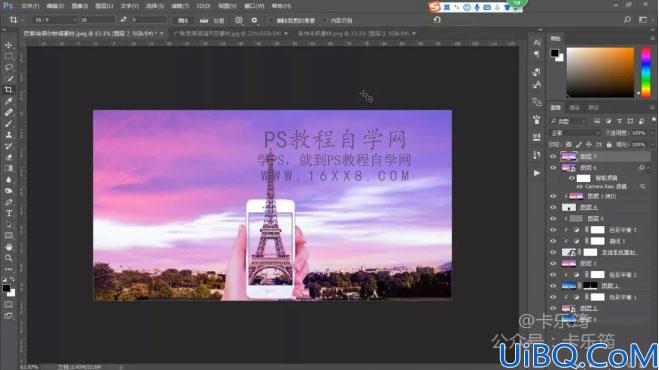Click the 清除 clear button

point(183,20)
